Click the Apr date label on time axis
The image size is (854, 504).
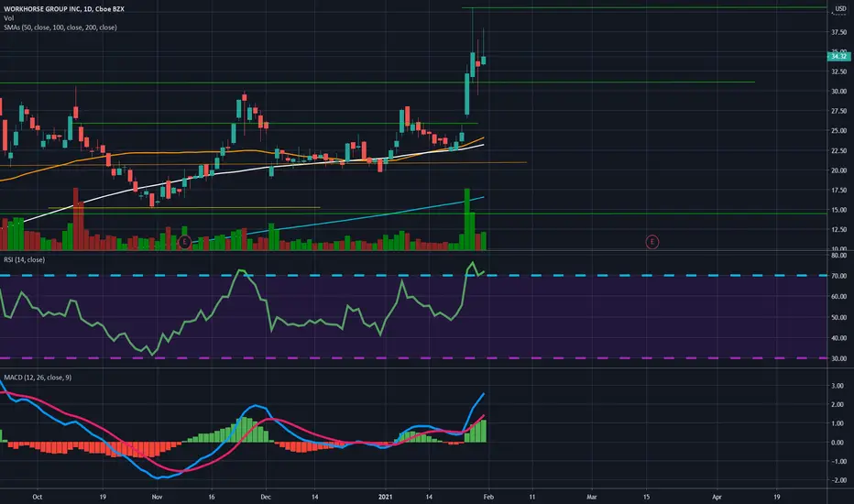717,497
